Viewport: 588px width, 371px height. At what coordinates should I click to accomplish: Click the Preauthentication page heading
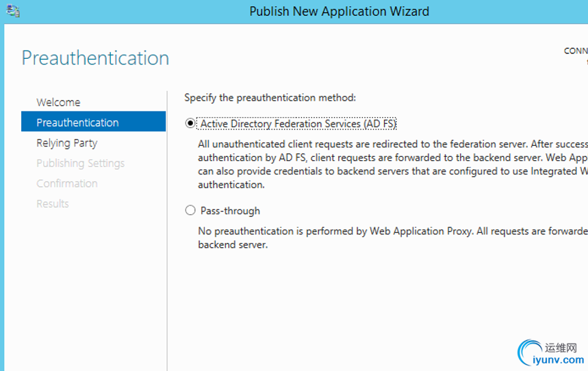tap(95, 58)
